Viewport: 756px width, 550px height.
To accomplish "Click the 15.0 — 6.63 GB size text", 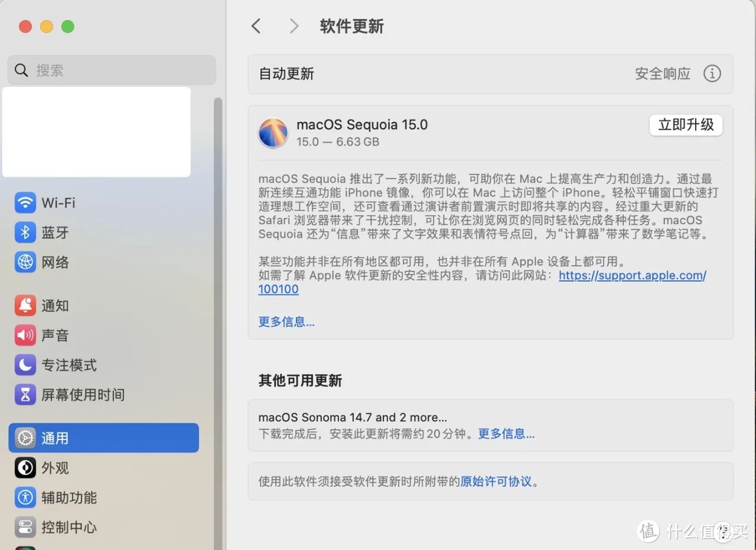I will click(337, 142).
